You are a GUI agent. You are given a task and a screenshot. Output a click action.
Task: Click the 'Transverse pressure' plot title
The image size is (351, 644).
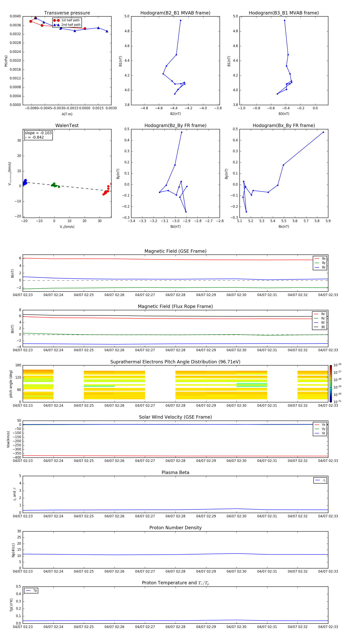67,13
